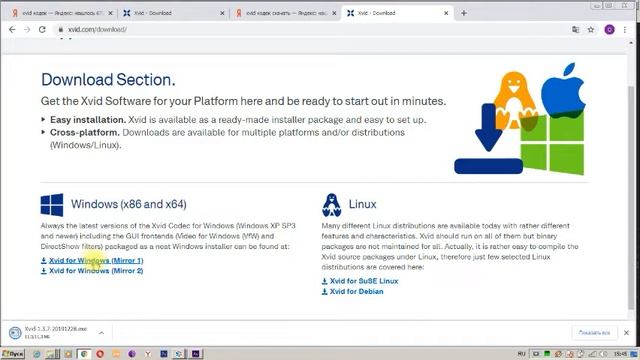This screenshot has height=360, width=640.
Task: Open the Adobe After Effects taskbar icon
Action: click(196, 353)
